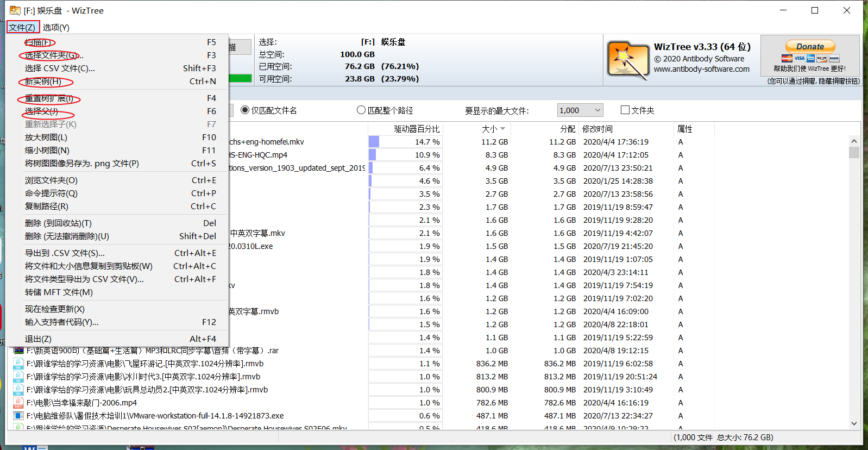Click the status bar text 1,000 文件 总大小: 76.2 GB
Image resolution: width=868 pixels, height=450 pixels.
pos(724,437)
